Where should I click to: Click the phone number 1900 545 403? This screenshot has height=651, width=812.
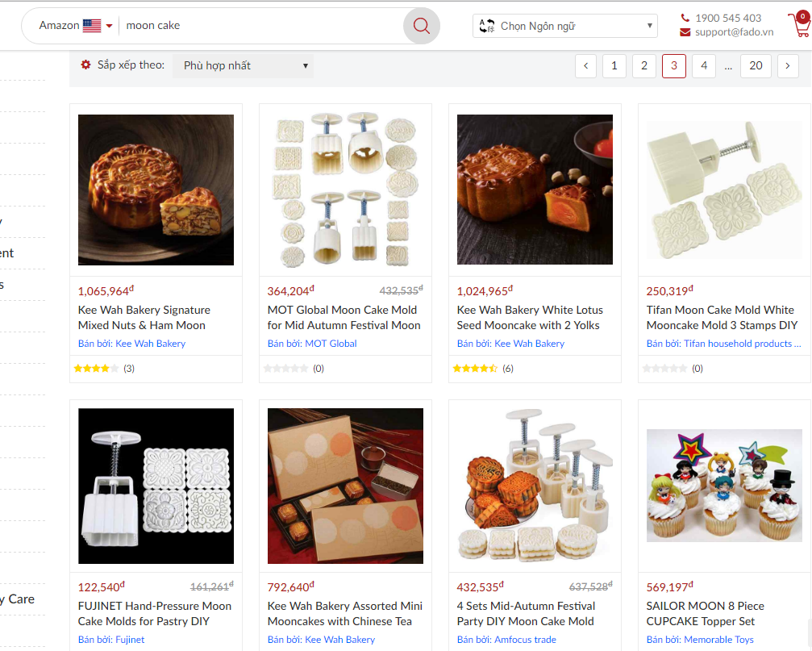point(728,18)
